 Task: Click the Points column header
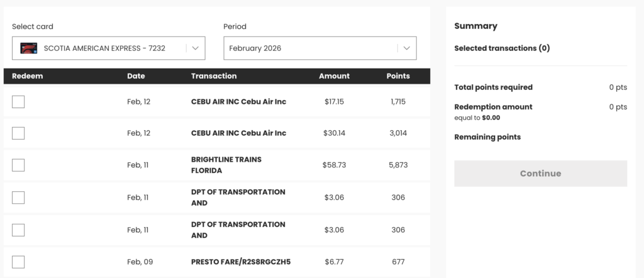(x=398, y=76)
